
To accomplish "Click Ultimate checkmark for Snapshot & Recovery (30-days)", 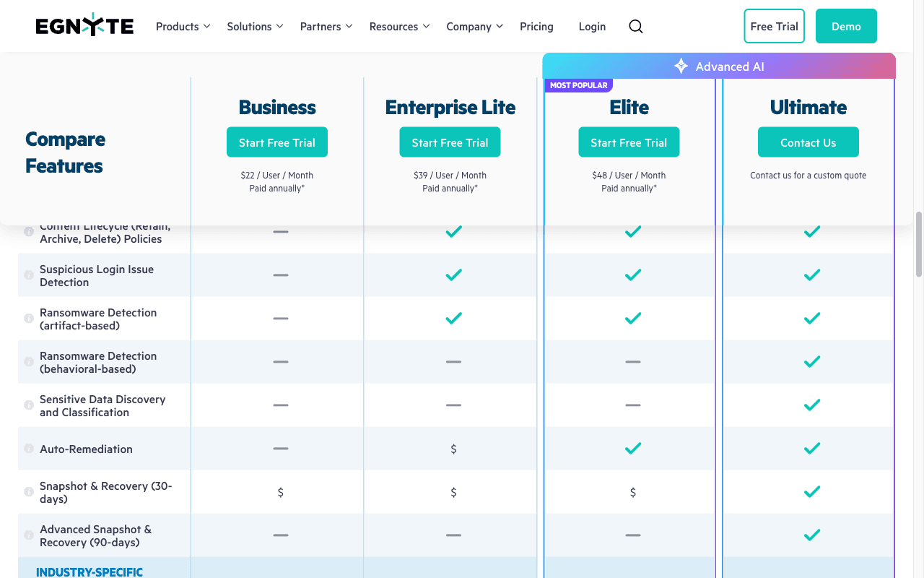I will (812, 492).
